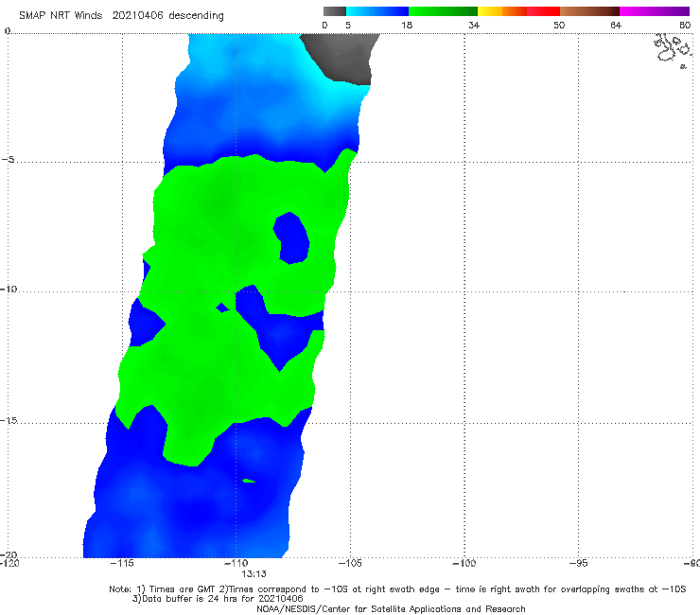Click the color bar label '34'

click(474, 25)
